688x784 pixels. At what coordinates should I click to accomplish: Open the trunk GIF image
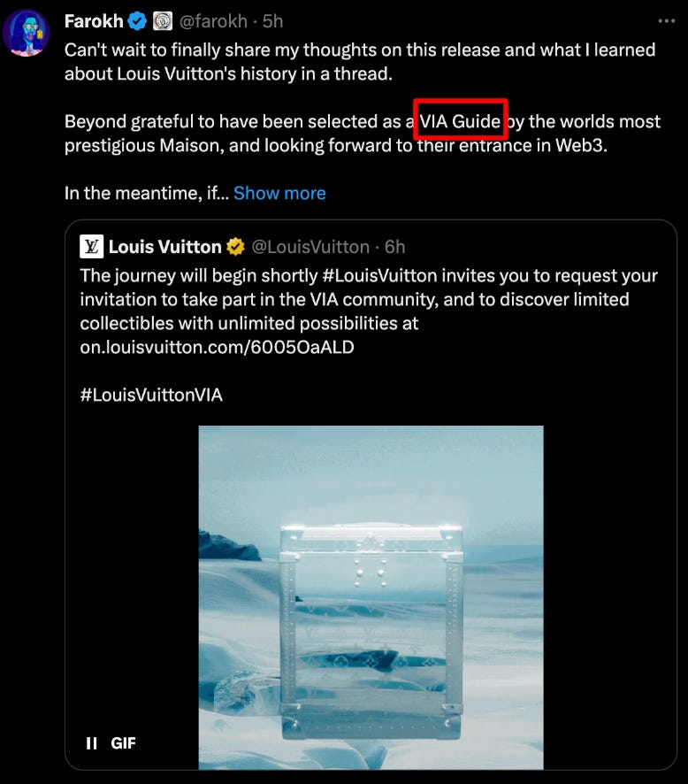[x=371, y=597]
